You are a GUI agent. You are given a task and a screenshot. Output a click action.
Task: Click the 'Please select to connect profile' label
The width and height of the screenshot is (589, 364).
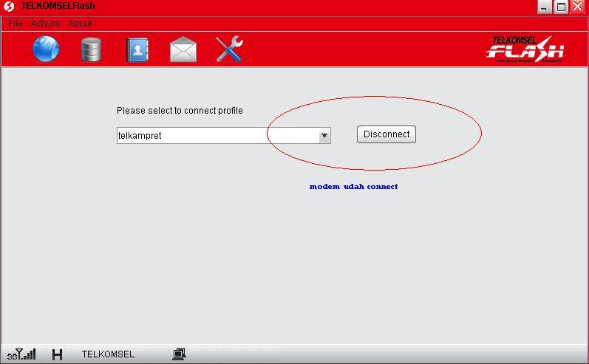click(180, 111)
